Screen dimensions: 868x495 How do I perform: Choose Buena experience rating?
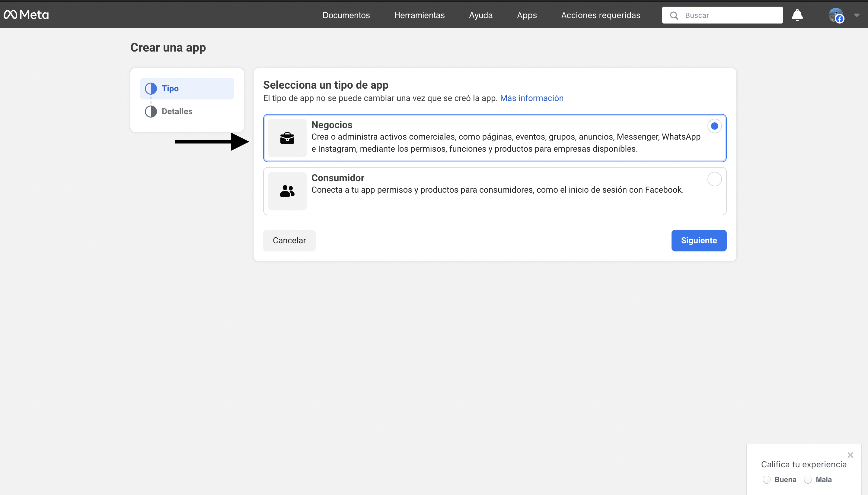766,480
